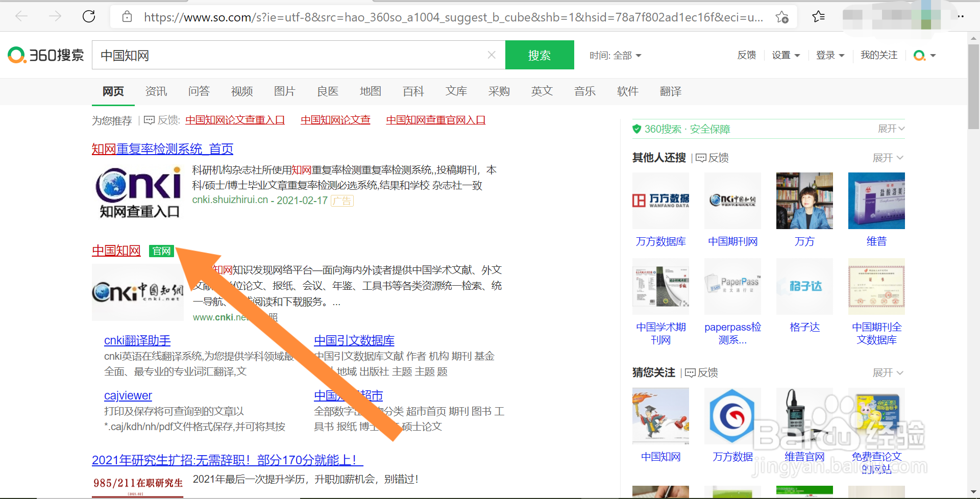Viewport: 980px width, 499px height.
Task: Click the site security lock icon
Action: click(127, 16)
